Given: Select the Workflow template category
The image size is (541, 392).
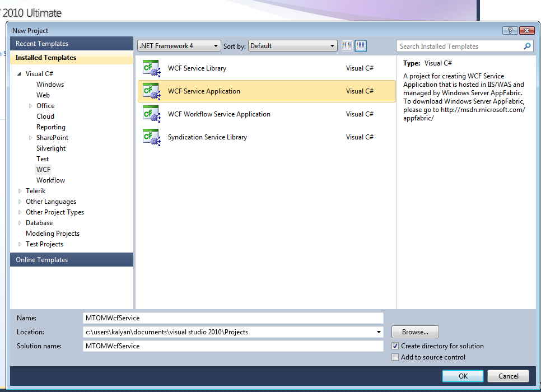Looking at the screenshot, I should [51, 180].
